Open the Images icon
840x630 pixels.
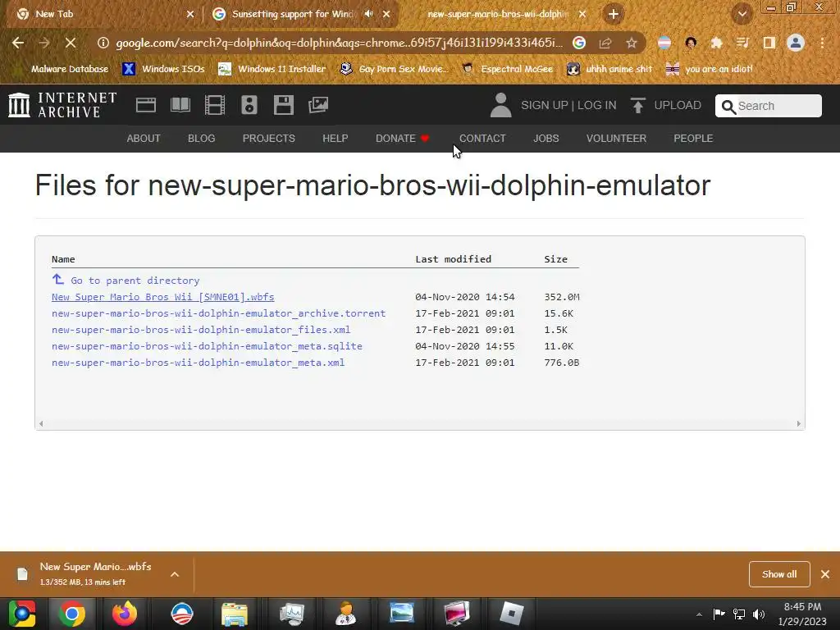(318, 105)
